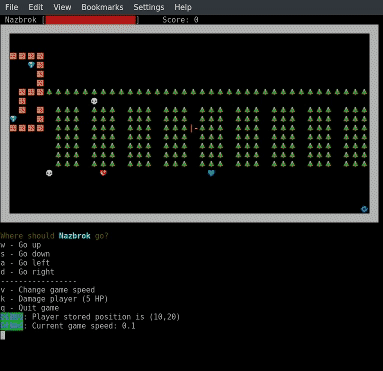This screenshot has height=371, width=383.
Task: Click the player marker among the trees
Action: pyautogui.click(x=194, y=128)
